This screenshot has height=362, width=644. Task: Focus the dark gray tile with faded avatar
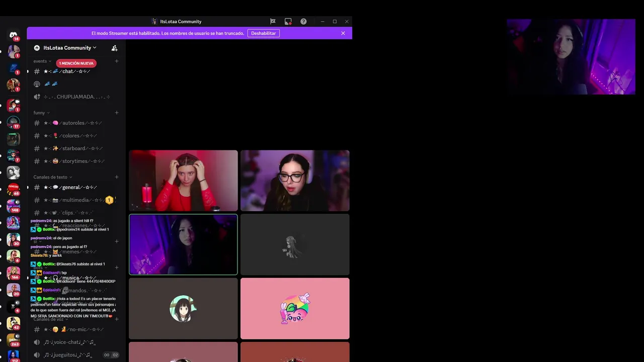(x=295, y=244)
